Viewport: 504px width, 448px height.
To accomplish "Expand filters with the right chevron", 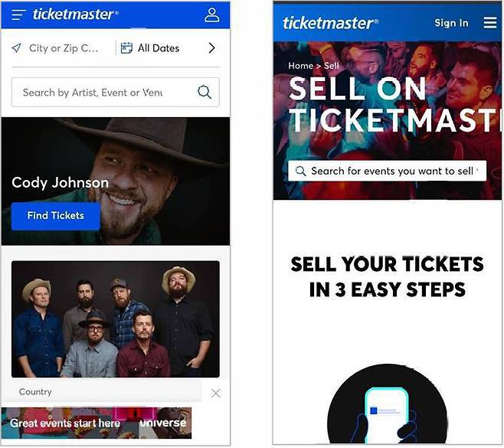I will coord(211,48).
